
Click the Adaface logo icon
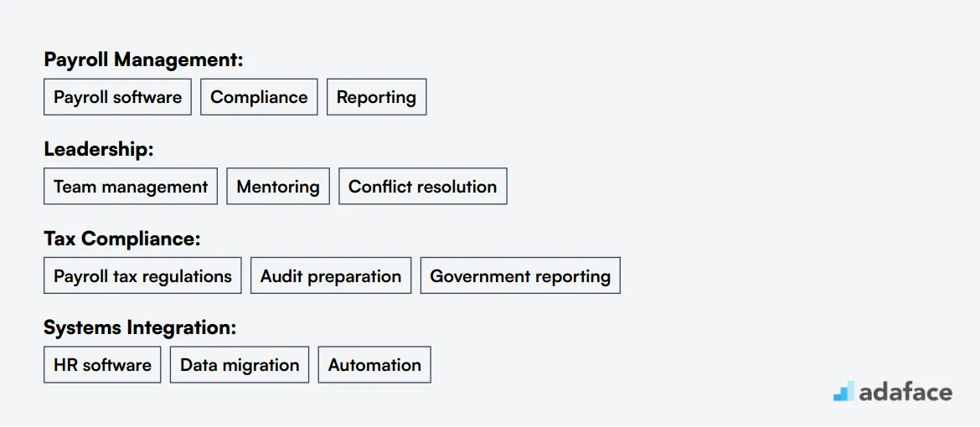pos(843,391)
